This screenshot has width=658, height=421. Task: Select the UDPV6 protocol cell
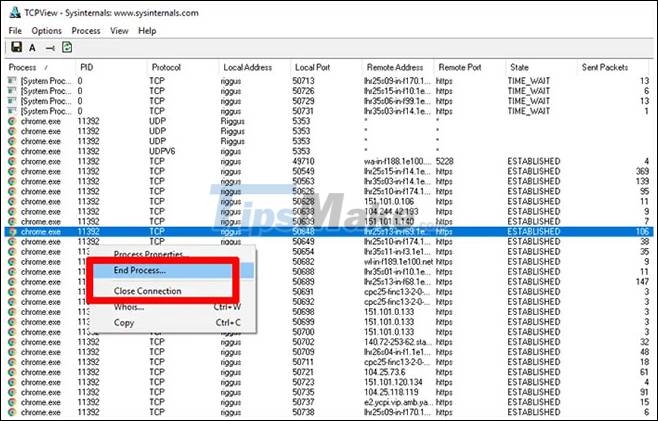pyautogui.click(x=162, y=151)
